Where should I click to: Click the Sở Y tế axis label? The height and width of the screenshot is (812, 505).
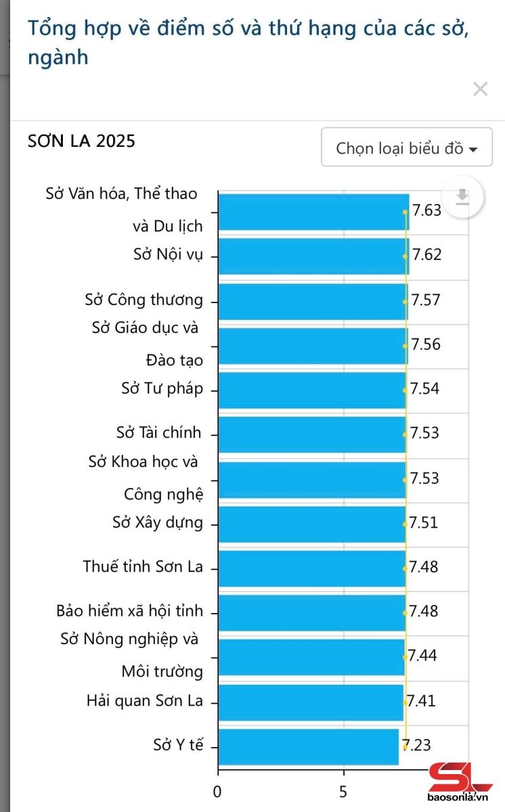pos(178,746)
